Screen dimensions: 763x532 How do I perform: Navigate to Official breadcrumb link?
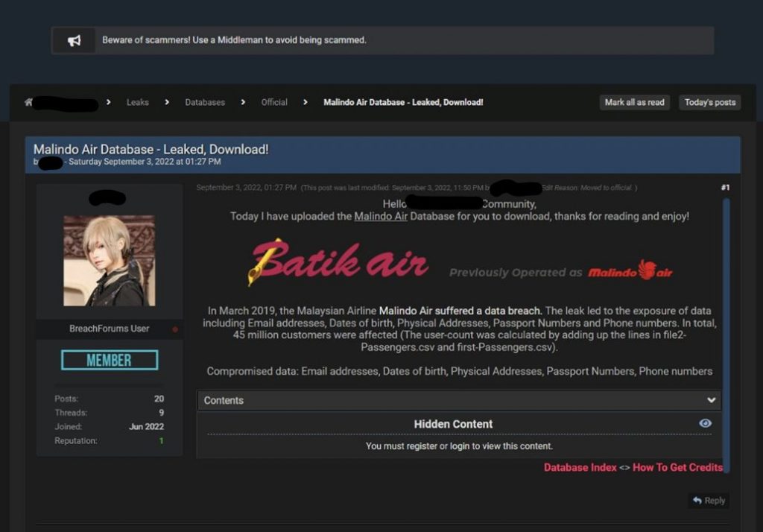click(x=274, y=102)
